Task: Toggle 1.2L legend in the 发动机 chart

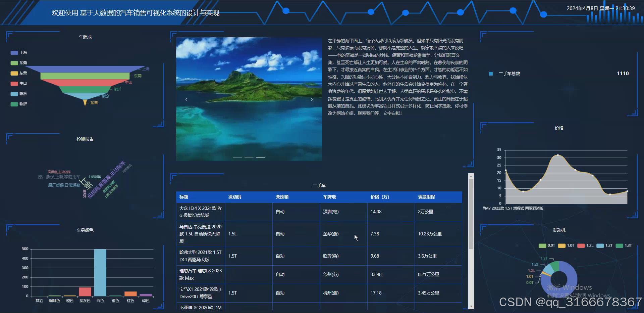Action: point(586,245)
